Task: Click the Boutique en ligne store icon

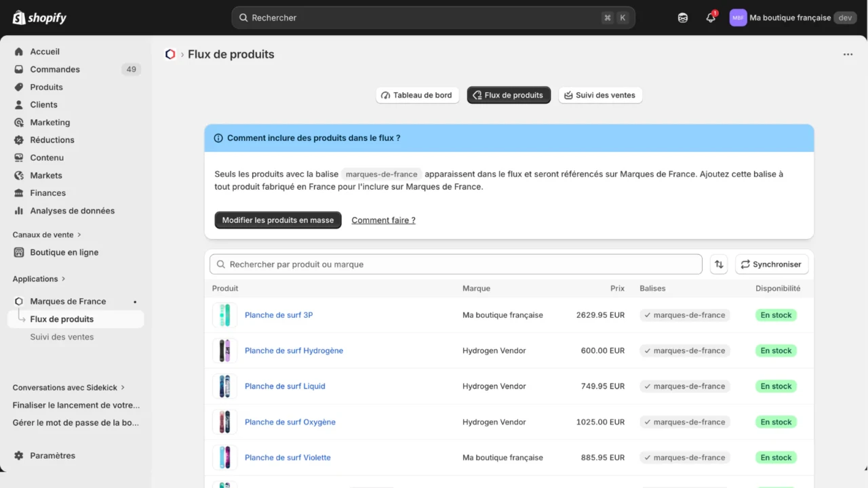Action: pyautogui.click(x=19, y=252)
